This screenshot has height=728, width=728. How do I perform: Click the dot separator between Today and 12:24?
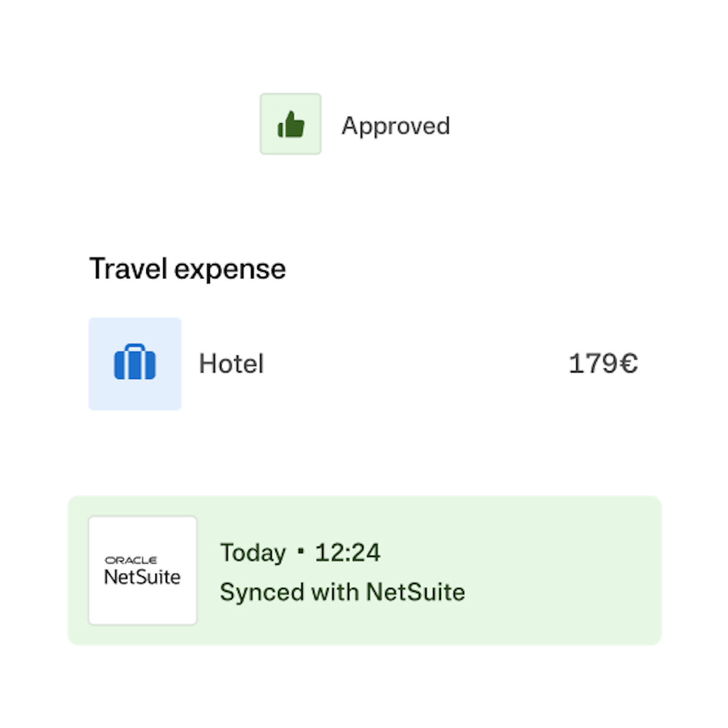pos(300,552)
